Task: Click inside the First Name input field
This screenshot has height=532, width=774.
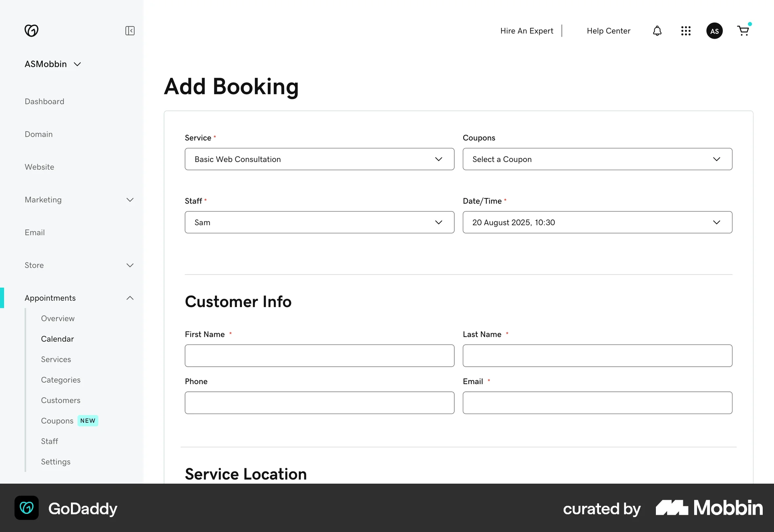Action: (x=319, y=355)
